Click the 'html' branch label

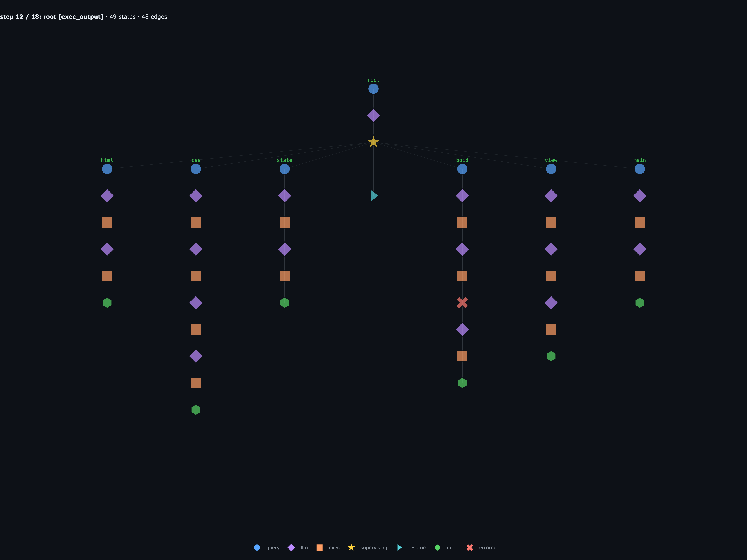pyautogui.click(x=107, y=160)
